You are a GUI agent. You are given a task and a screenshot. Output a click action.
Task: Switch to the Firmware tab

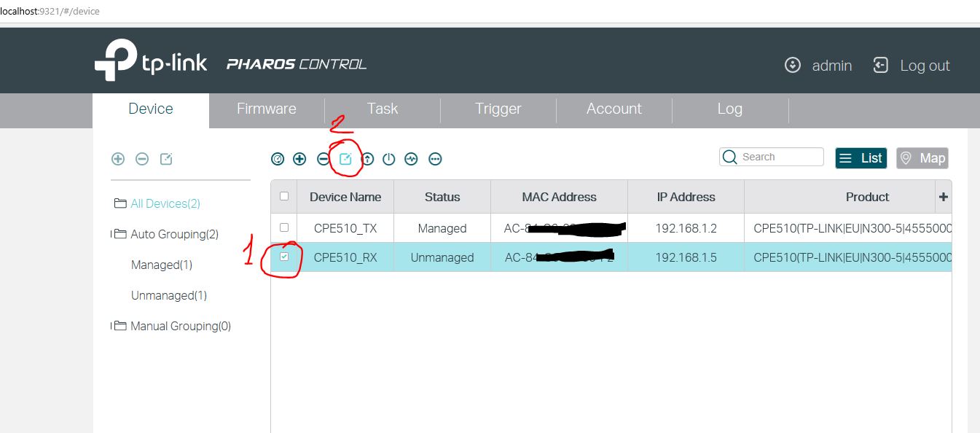coord(266,109)
